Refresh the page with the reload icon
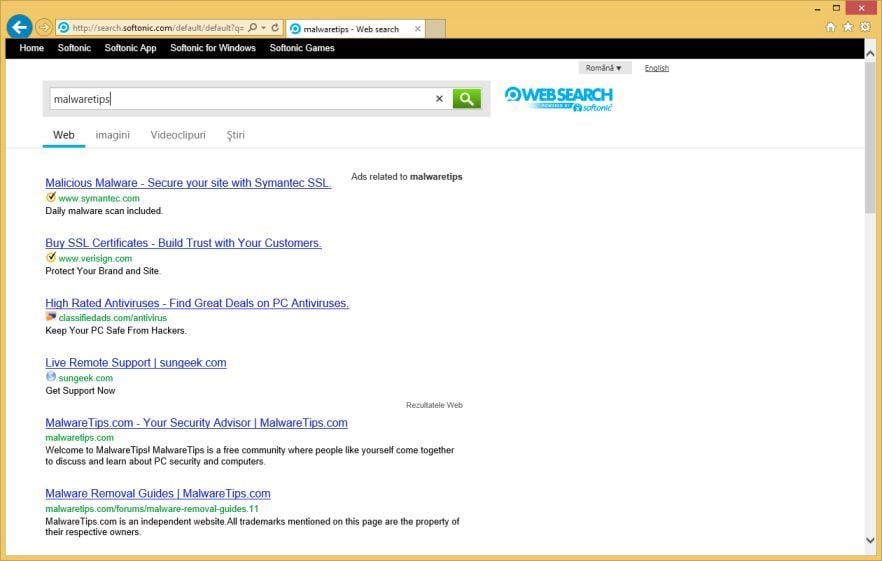882x561 pixels. [275, 28]
